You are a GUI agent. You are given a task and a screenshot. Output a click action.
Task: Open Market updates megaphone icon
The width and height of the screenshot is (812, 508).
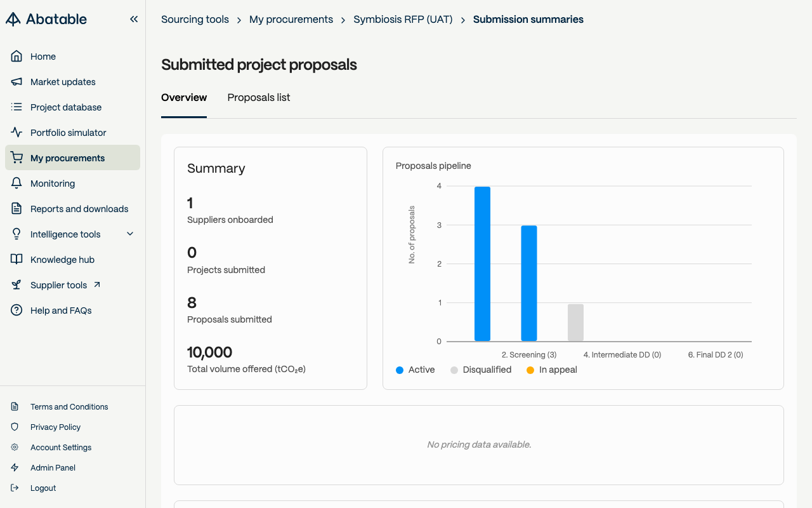click(x=16, y=82)
